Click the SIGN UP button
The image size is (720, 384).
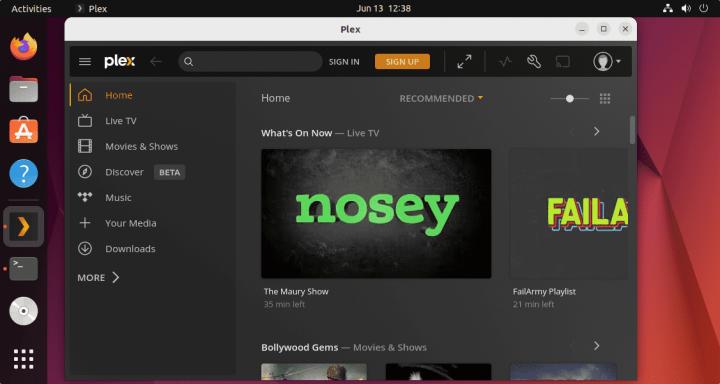click(402, 62)
